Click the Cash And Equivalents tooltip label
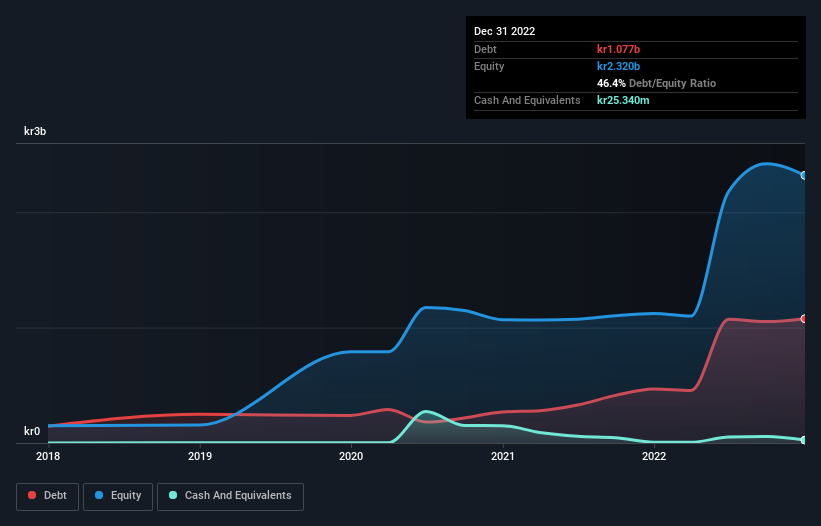The image size is (821, 526). [527, 100]
